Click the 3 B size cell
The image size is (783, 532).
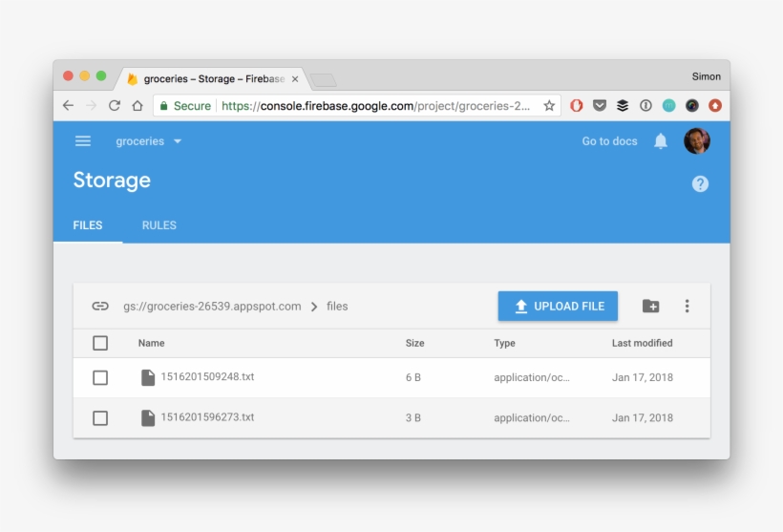point(413,418)
